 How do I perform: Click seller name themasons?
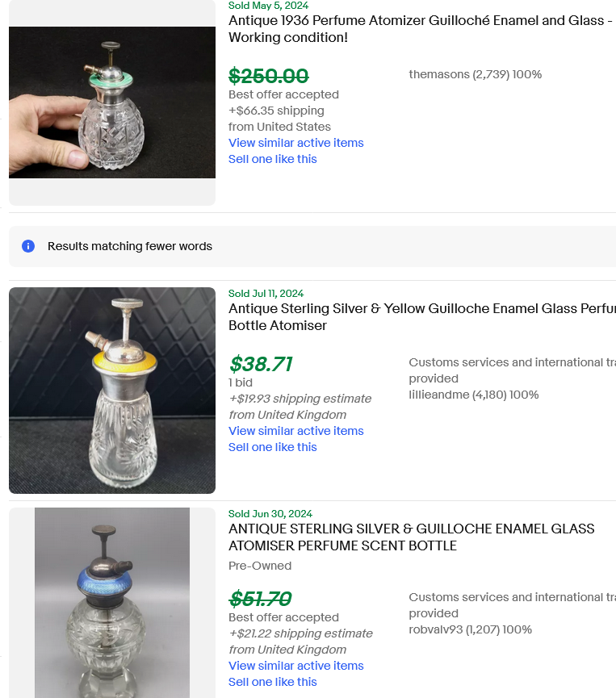[x=438, y=74]
